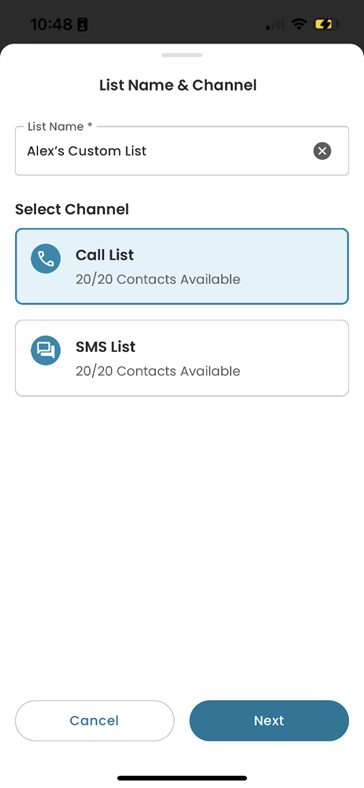Tap 20/20 Contacts Available under SMS List
This screenshot has width=364, height=788.
tap(158, 371)
